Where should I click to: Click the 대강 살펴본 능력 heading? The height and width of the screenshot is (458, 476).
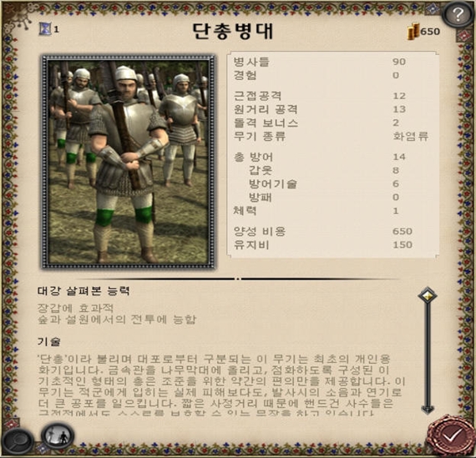pyautogui.click(x=84, y=291)
